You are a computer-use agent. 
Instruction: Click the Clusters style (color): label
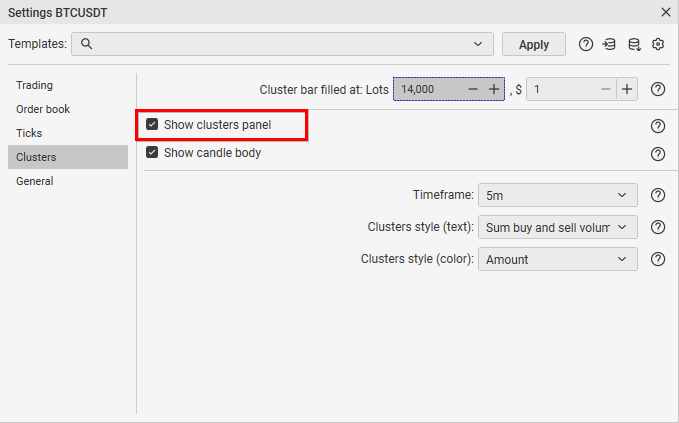coord(417,259)
